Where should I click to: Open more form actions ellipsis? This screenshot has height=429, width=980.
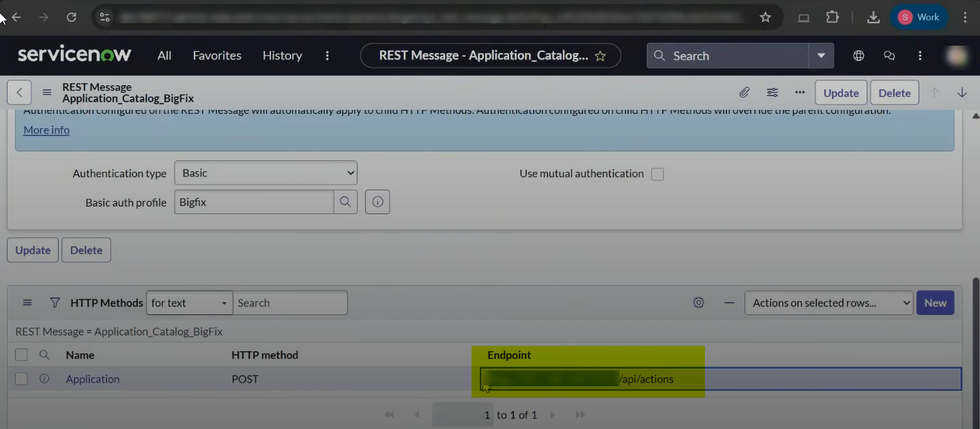click(x=800, y=93)
